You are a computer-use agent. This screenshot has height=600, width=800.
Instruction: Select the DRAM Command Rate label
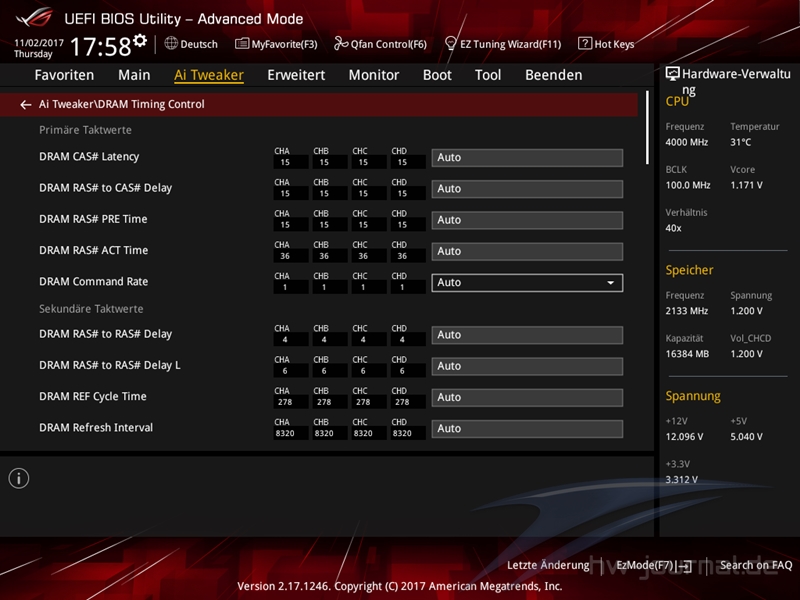pos(94,282)
